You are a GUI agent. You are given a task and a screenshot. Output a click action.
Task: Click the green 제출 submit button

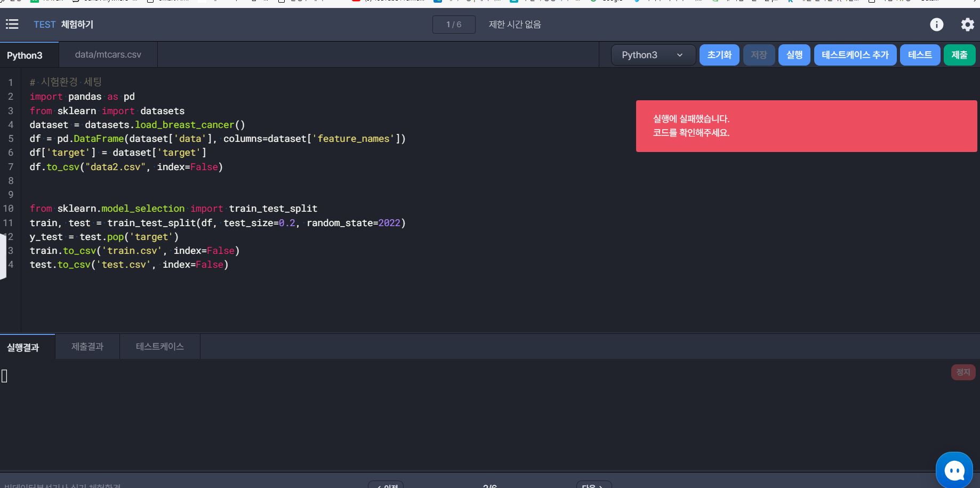959,55
